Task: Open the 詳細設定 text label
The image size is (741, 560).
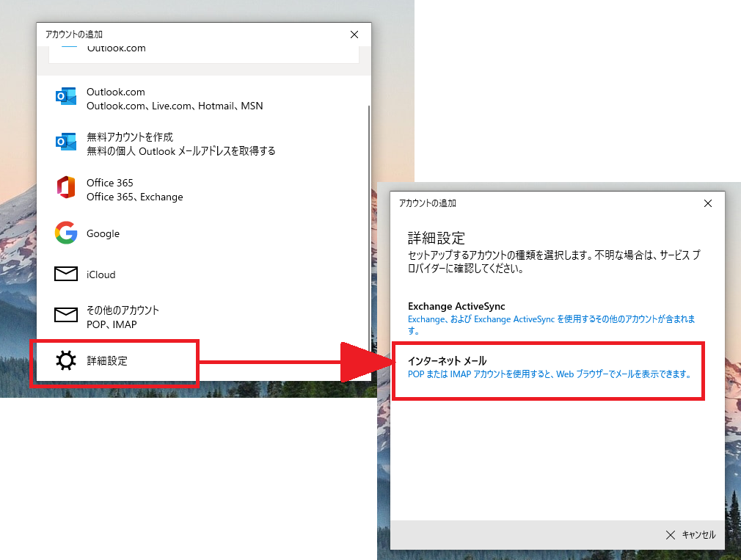Action: tap(107, 361)
